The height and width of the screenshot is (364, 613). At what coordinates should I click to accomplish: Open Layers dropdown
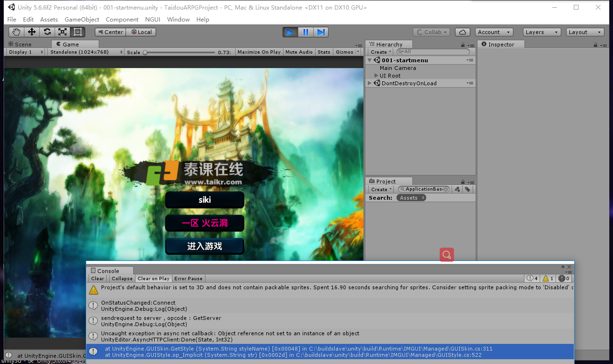[x=542, y=32]
